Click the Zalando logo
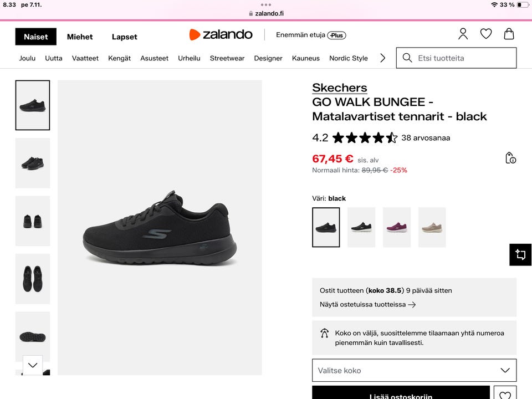 coord(221,35)
